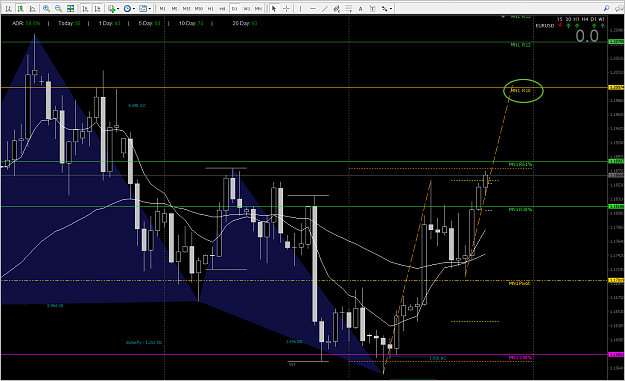
Task: Expand the periods dropdown arrow
Action: point(134,9)
